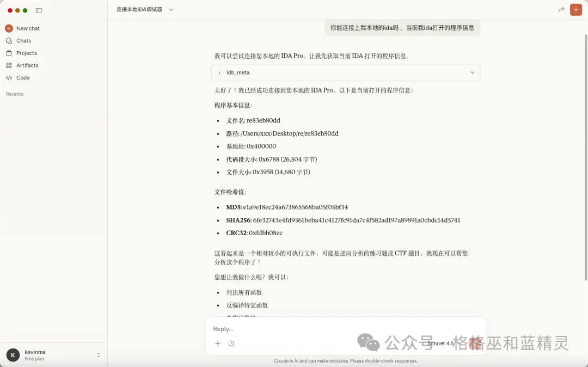588x367 pixels.
Task: Click the 文件哈希值 heading
Action: click(x=230, y=192)
